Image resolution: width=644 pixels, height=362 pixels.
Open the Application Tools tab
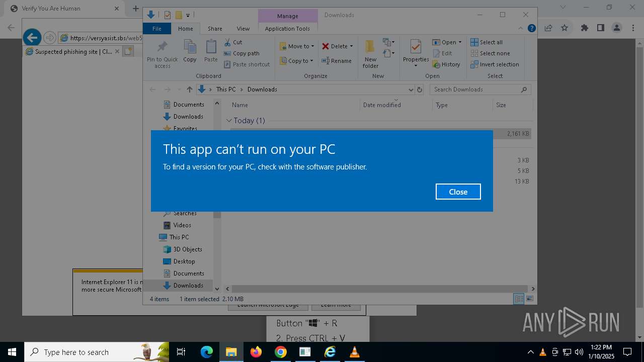(287, 29)
